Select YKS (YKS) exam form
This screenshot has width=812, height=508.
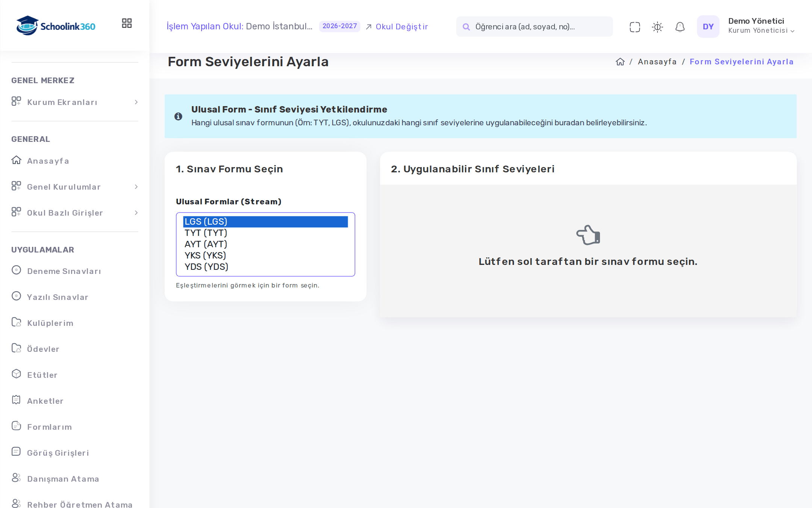pyautogui.click(x=265, y=256)
